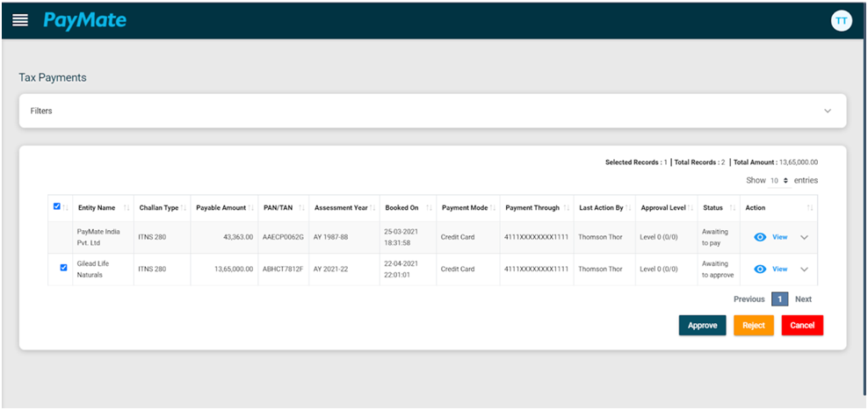The height and width of the screenshot is (410, 868).
Task: Uncheck the Gilead Life Naturals row checkbox
Action: pos(63,268)
